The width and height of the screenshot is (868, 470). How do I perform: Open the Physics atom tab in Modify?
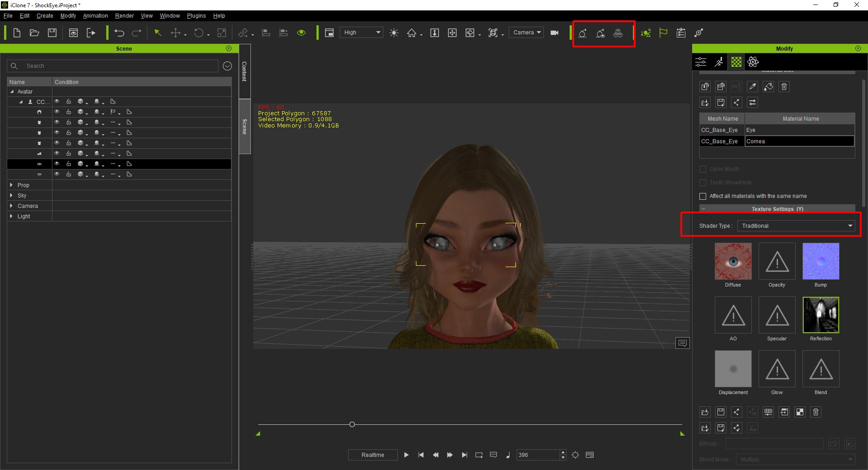tap(753, 62)
